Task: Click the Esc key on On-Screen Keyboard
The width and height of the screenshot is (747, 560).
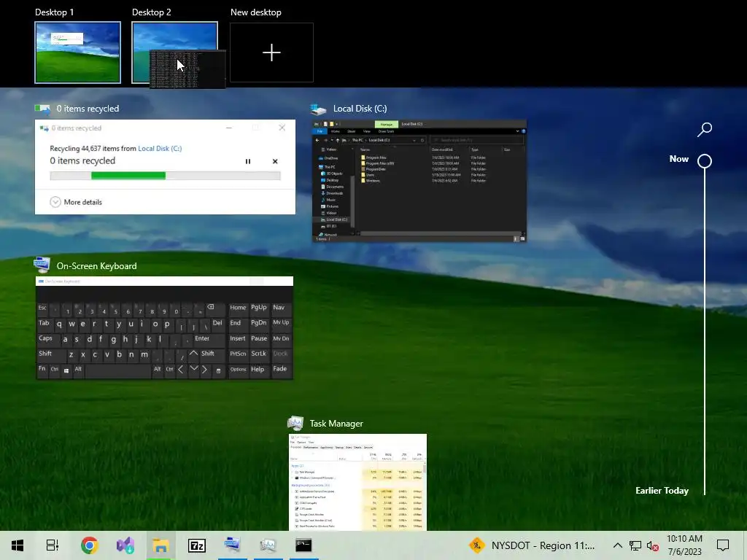Action: (42, 309)
